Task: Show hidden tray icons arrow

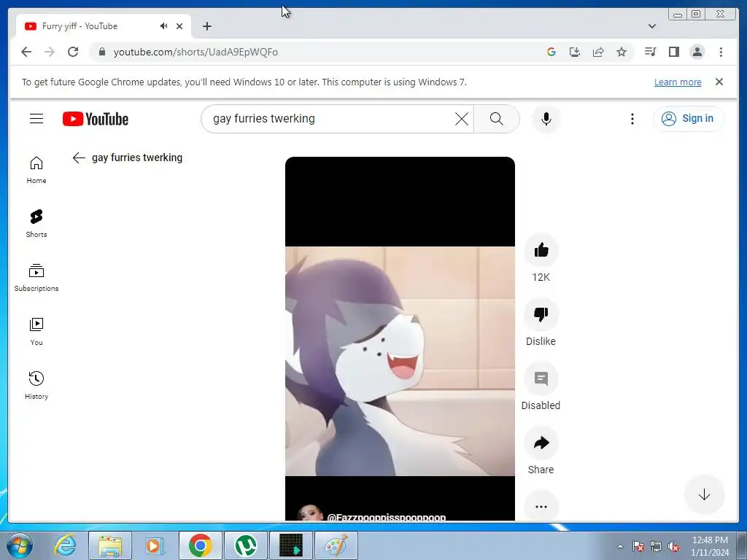Action: (620, 546)
